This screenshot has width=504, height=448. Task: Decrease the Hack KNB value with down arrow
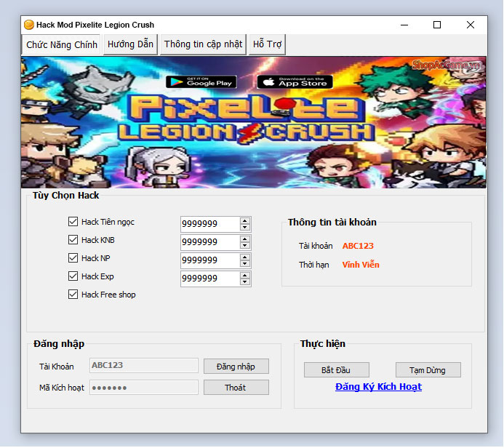[x=244, y=246]
